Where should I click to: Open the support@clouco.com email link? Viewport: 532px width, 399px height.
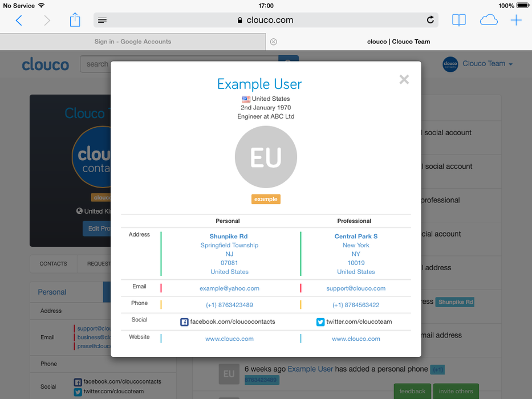click(356, 288)
